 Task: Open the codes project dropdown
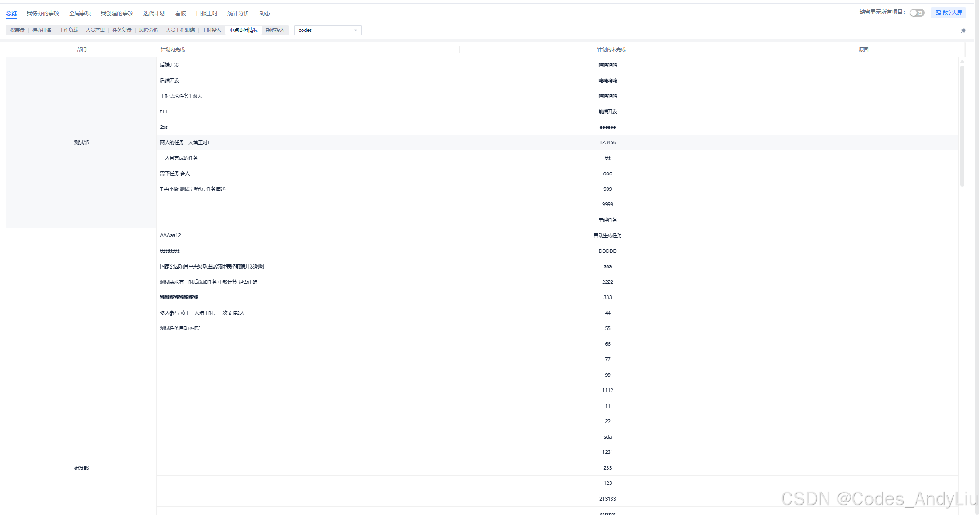[328, 30]
